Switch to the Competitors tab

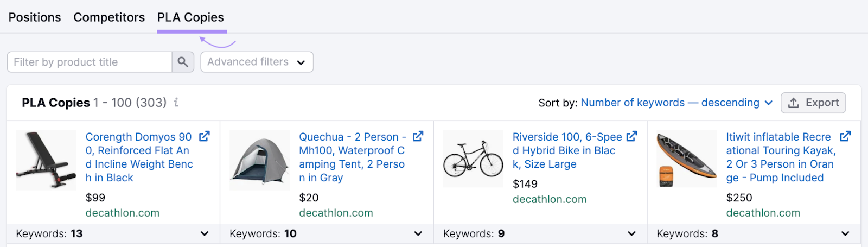[109, 17]
